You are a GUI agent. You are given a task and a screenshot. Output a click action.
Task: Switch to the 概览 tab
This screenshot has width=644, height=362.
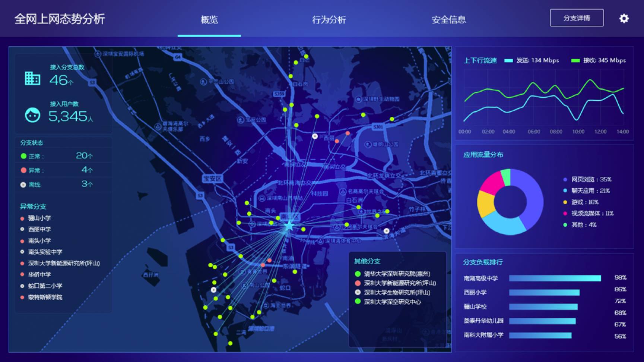pos(209,19)
